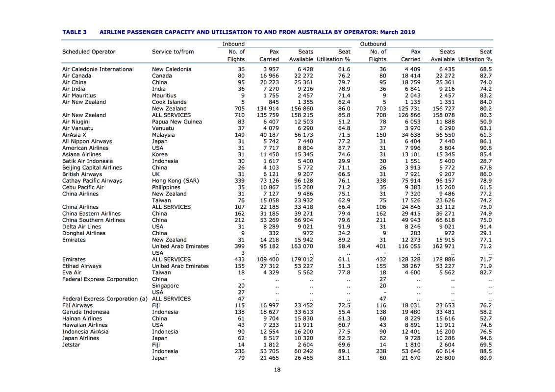Select the Inbound group header
Viewport: 555px width, 392px height.
(x=233, y=44)
